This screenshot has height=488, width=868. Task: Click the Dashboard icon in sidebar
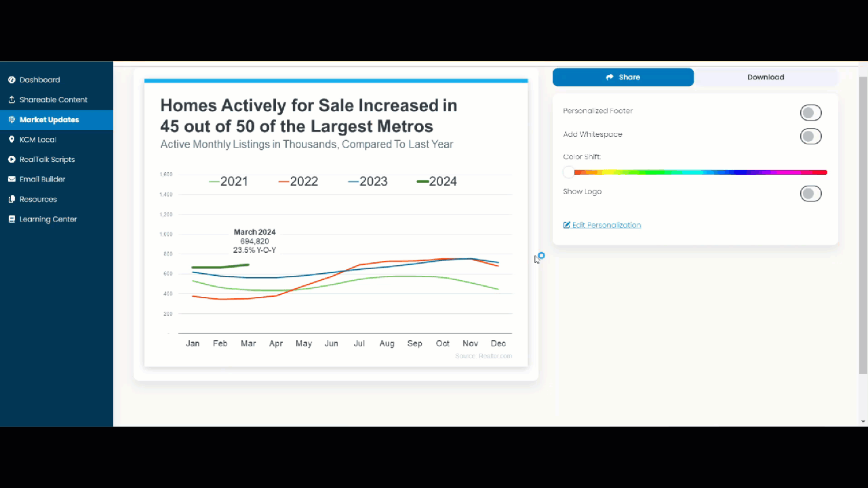12,80
